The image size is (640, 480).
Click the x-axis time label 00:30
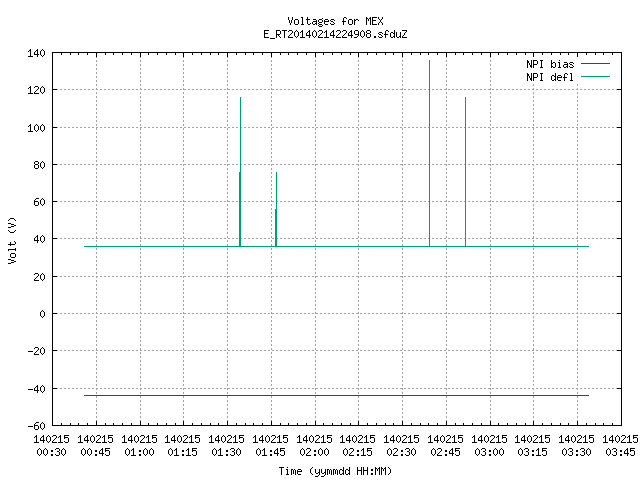coord(51,452)
